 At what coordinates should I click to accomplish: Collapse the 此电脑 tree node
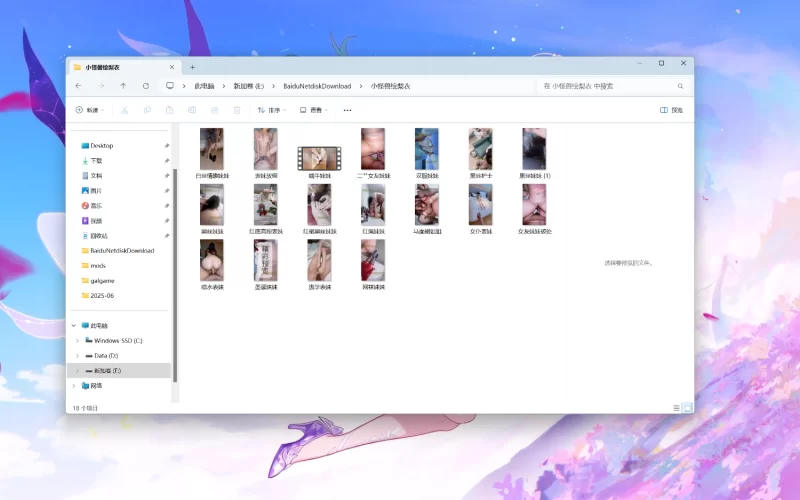74,326
